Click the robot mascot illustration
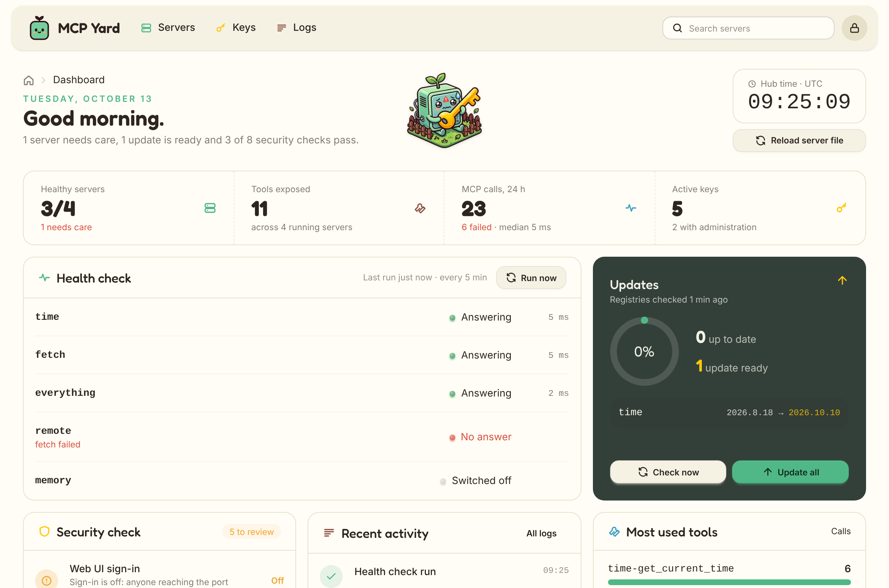This screenshot has height=588, width=889. point(445,111)
